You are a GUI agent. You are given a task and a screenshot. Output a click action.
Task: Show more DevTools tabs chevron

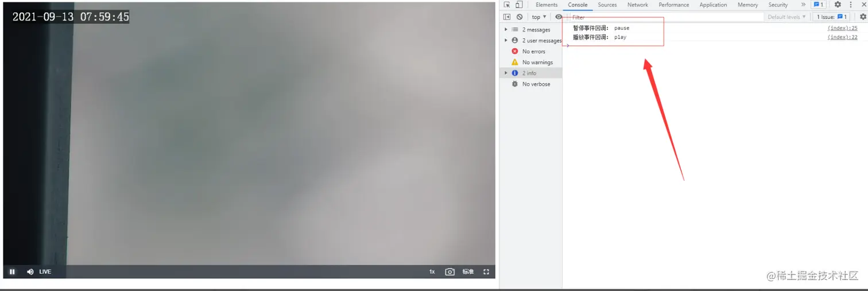pyautogui.click(x=803, y=5)
